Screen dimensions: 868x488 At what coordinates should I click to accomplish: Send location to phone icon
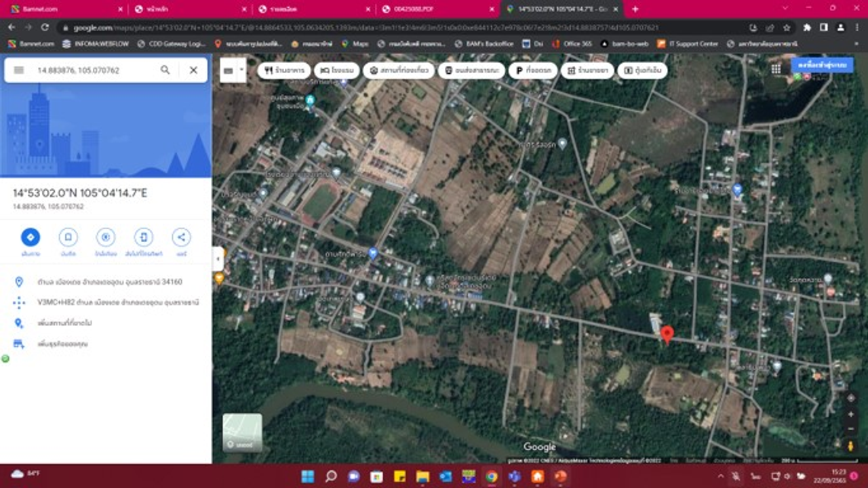click(143, 237)
